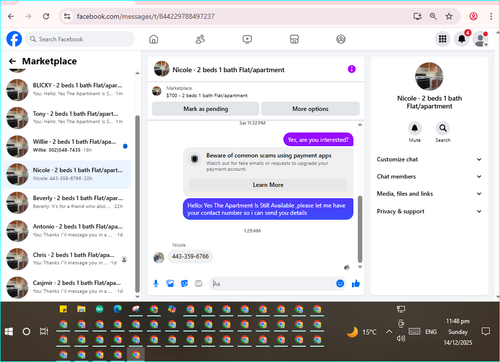Image resolution: width=500 pixels, height=362 pixels.
Task: Click Mark as pending button
Action: click(x=206, y=109)
